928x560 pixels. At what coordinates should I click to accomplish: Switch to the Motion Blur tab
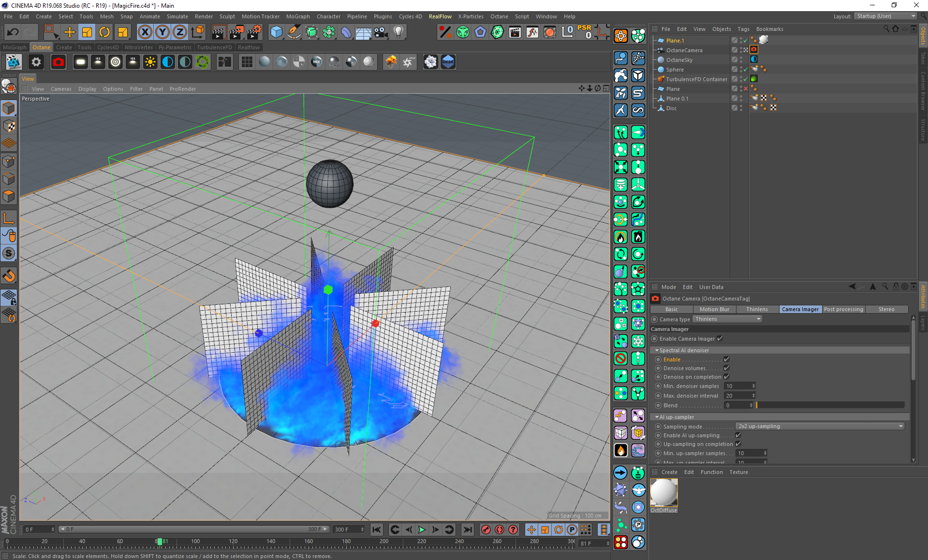click(x=714, y=309)
